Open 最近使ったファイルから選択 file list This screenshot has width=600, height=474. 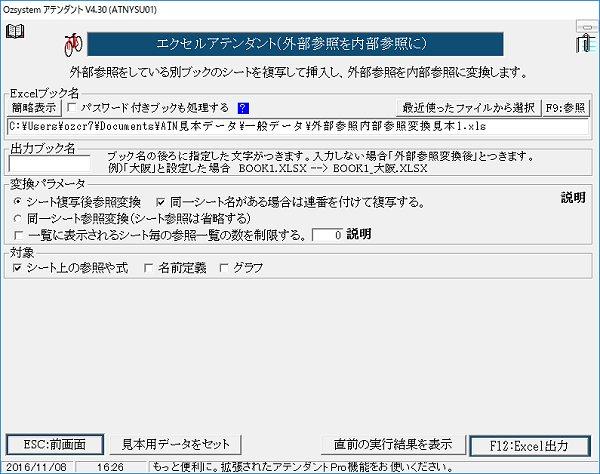[468, 108]
